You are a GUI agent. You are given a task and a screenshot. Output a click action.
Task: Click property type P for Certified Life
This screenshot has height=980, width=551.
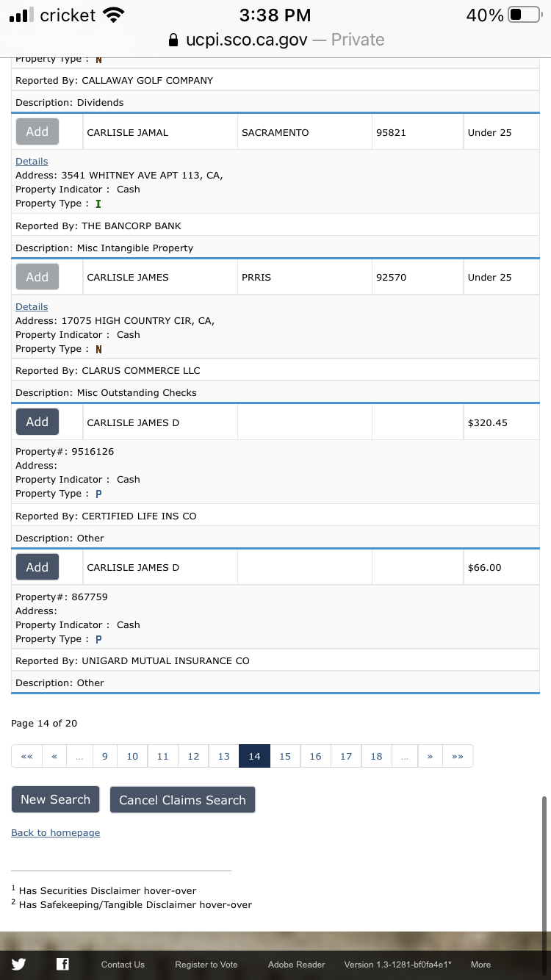click(98, 494)
